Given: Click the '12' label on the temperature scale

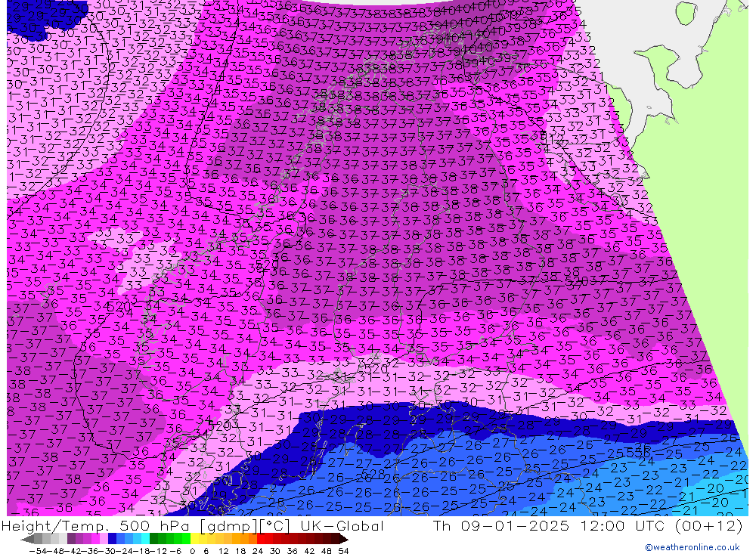Looking at the screenshot, I should click(x=224, y=551).
